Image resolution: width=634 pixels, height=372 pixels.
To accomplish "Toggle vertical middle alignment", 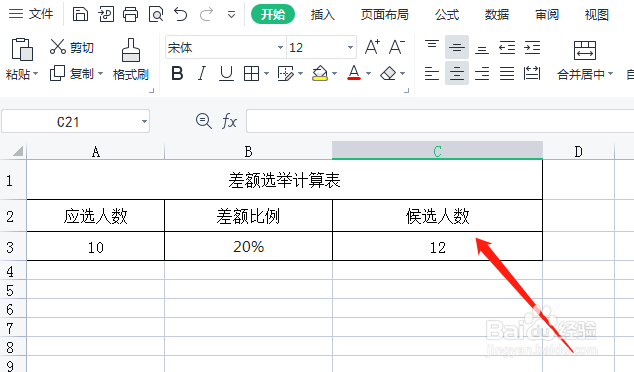I will [457, 47].
